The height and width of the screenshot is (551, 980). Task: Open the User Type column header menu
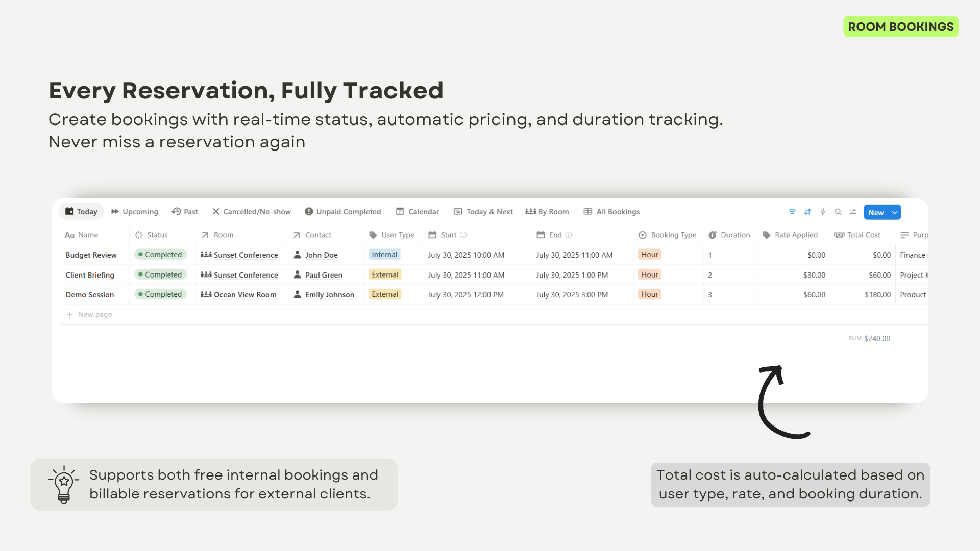(x=392, y=235)
